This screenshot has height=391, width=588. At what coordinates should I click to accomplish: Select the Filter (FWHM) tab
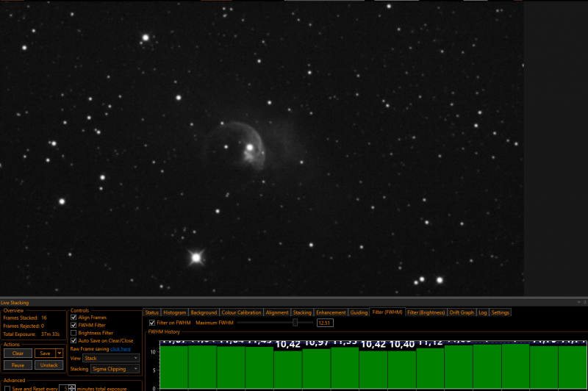pos(387,312)
